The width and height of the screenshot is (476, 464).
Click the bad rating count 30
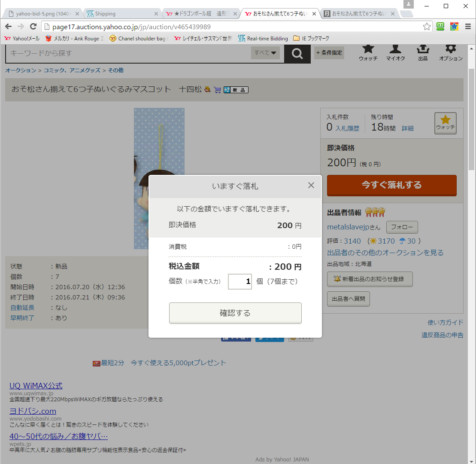coord(411,241)
